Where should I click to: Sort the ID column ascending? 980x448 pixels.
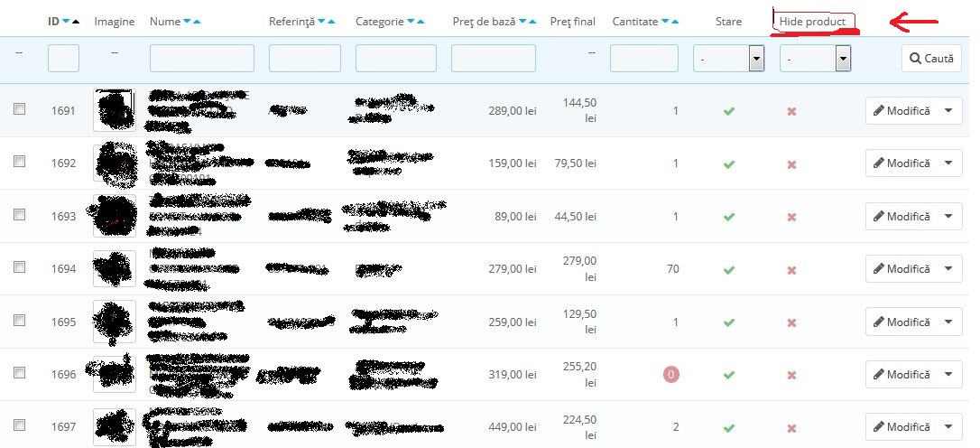coord(76,22)
